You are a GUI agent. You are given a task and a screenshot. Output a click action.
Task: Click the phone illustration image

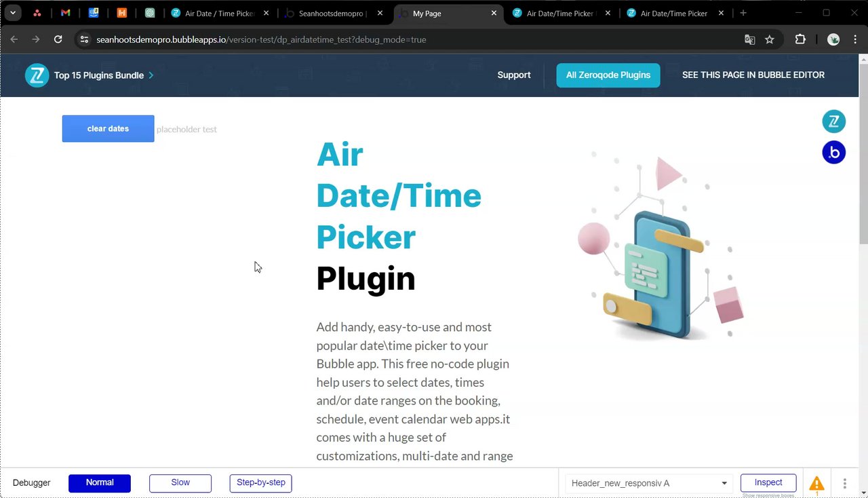click(x=661, y=248)
